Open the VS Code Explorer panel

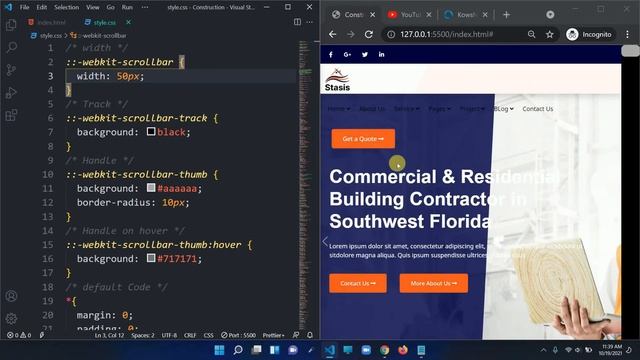[11, 25]
